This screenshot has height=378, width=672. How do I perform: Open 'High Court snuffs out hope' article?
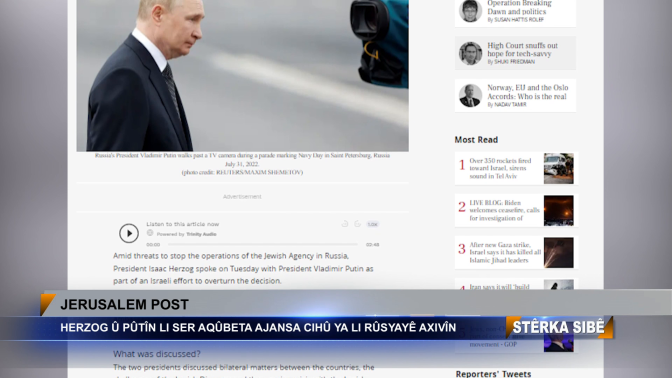(522, 49)
